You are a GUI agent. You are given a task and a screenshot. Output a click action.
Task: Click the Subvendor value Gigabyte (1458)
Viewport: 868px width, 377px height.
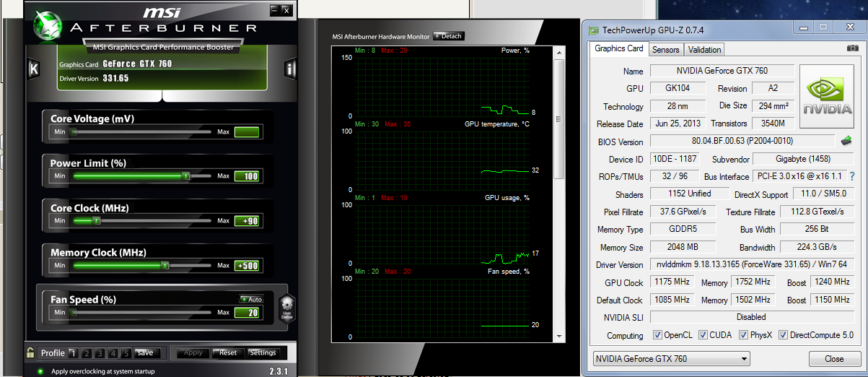(805, 159)
